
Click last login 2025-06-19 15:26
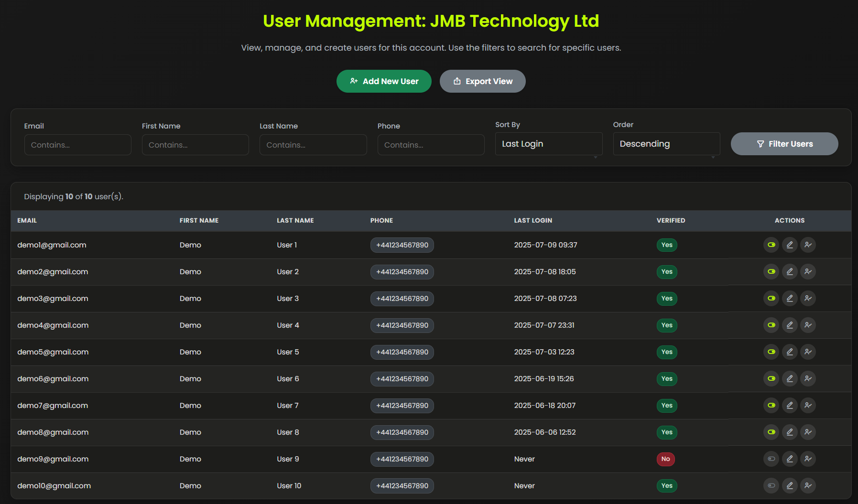(544, 379)
